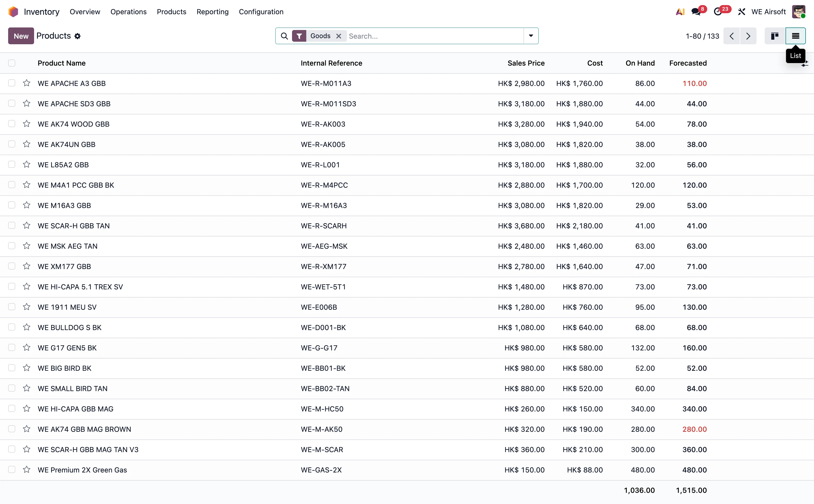The image size is (814, 504).
Task: Star WE M16A3 GBB as favorite
Action: click(27, 205)
